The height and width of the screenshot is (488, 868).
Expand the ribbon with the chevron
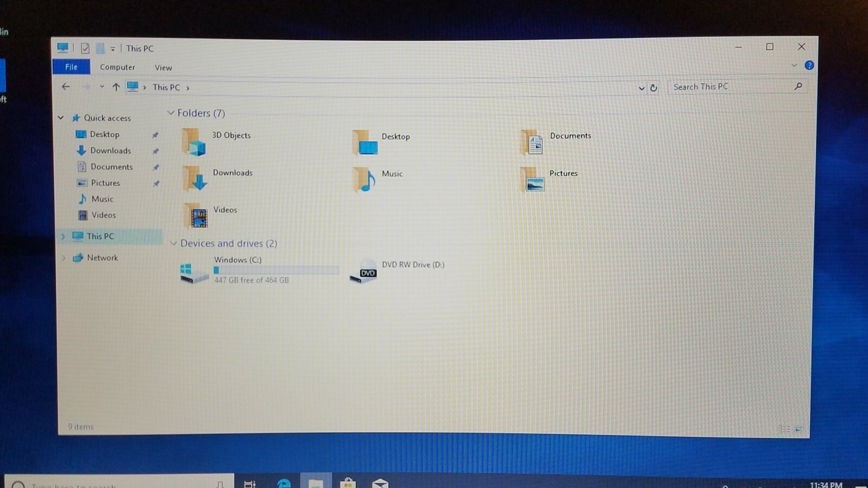pos(794,65)
